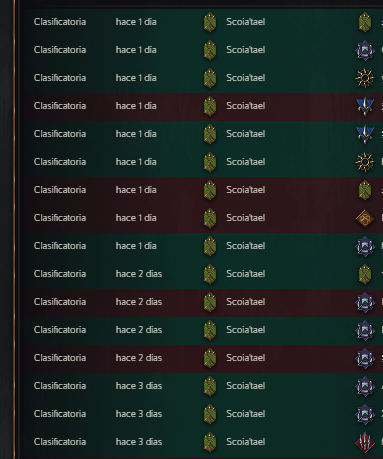Click 'hace 3 días' in the Monsters match row
Screen dimensions: 383x459
pyautogui.click(x=139, y=442)
